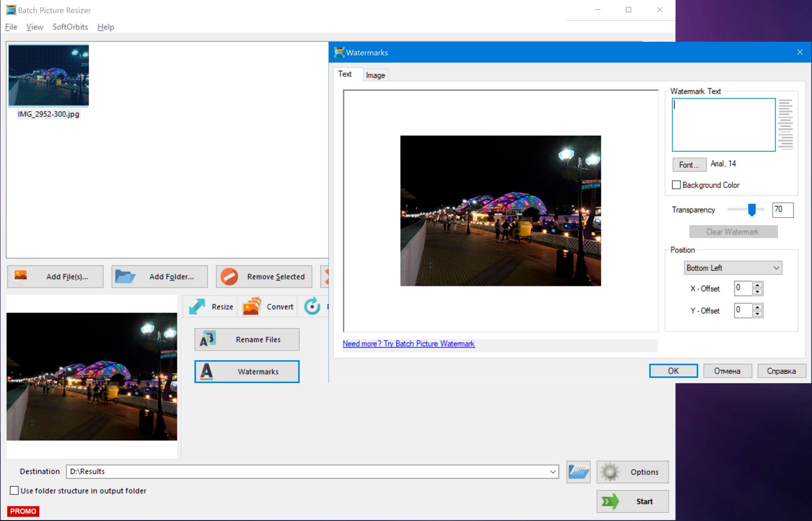Click the Clear Watermark button

click(x=733, y=231)
